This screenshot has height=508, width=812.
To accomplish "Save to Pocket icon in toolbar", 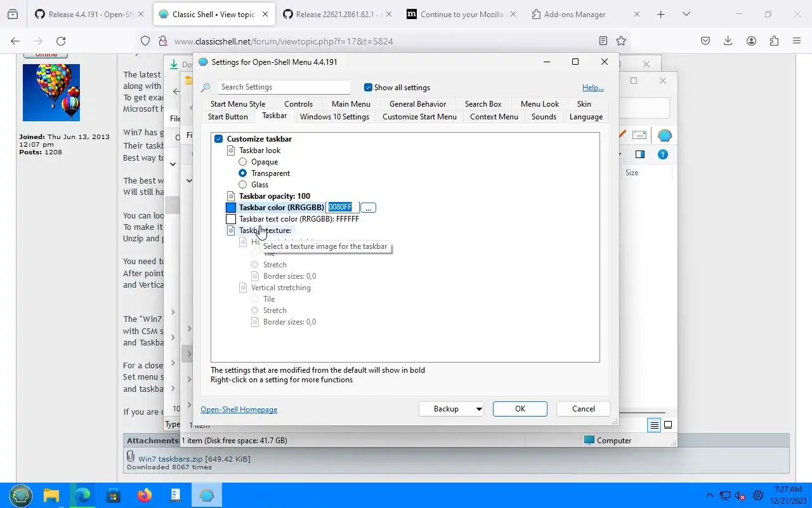I will pos(705,41).
